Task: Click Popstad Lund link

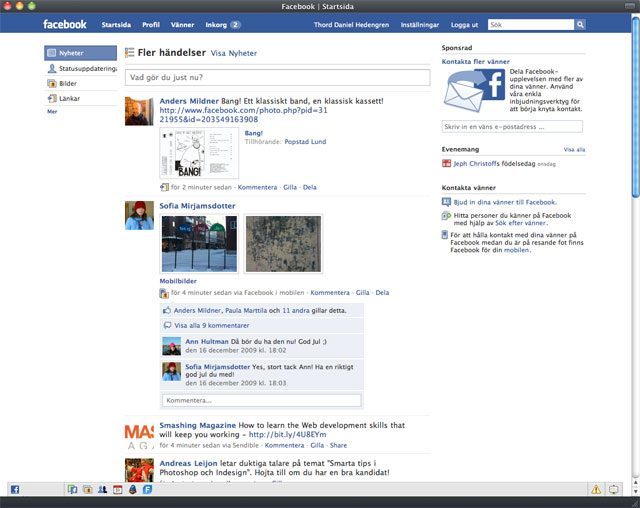Action: (x=305, y=142)
